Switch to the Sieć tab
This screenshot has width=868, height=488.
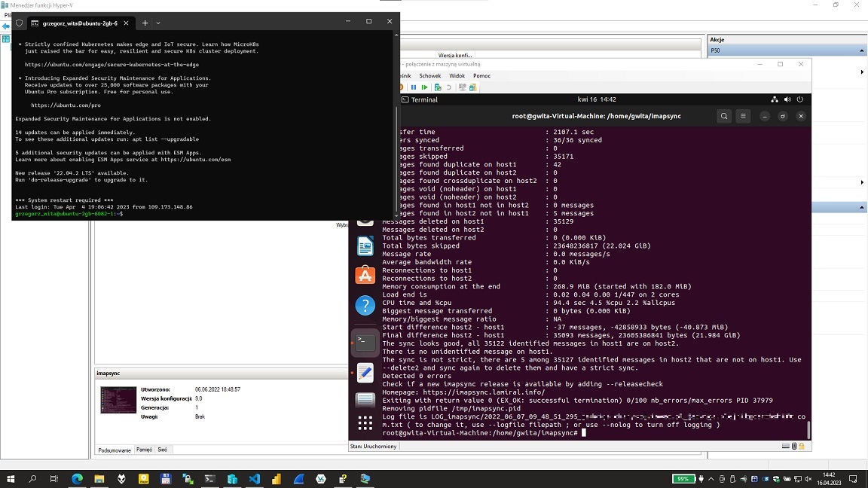tap(162, 450)
